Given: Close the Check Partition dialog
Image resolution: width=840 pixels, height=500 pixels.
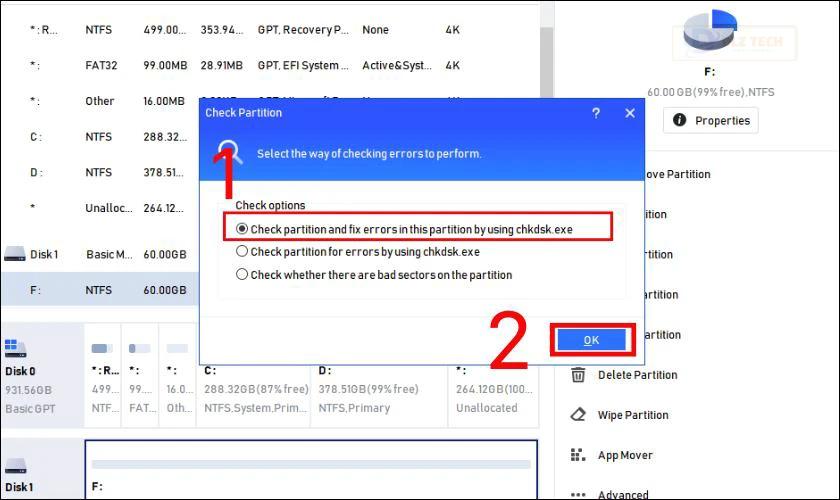Looking at the screenshot, I should (630, 113).
